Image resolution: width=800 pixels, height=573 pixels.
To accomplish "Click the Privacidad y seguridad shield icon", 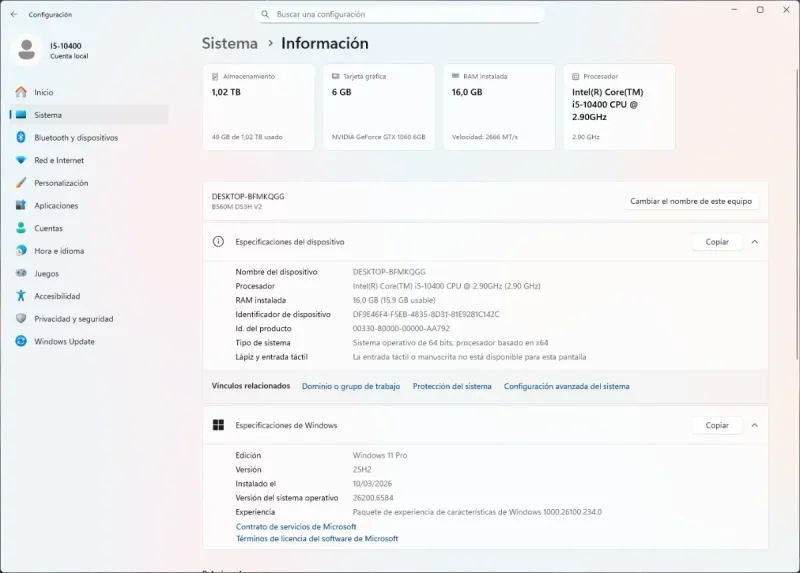I will [x=21, y=318].
